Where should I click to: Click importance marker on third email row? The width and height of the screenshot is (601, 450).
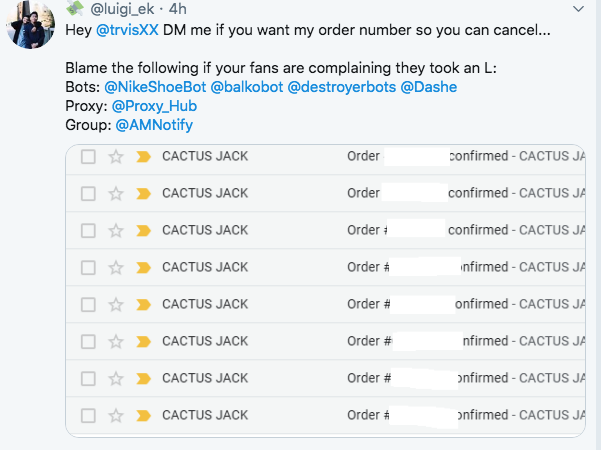click(x=142, y=231)
